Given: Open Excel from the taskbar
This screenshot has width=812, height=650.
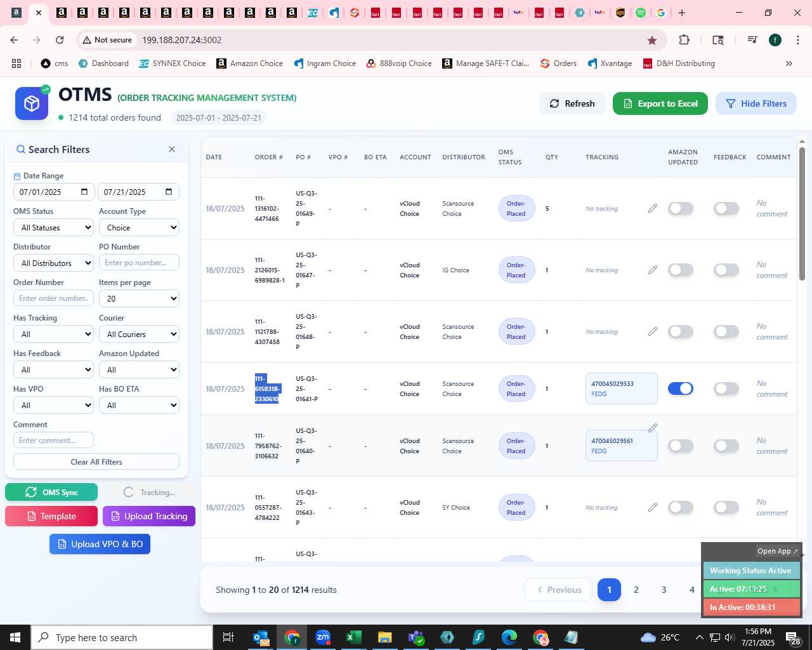Looking at the screenshot, I should click(x=354, y=637).
